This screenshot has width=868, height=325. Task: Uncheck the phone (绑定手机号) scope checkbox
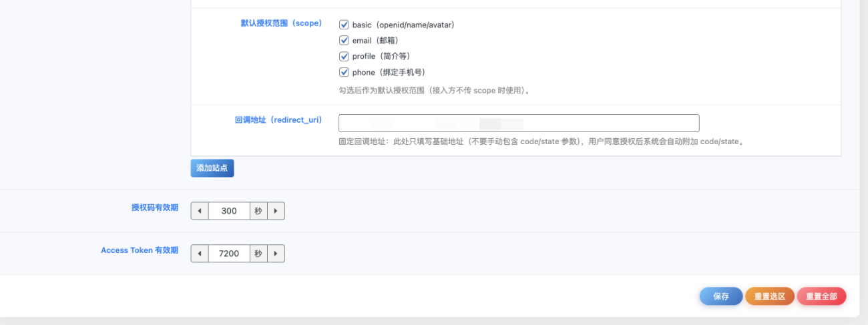click(x=345, y=73)
